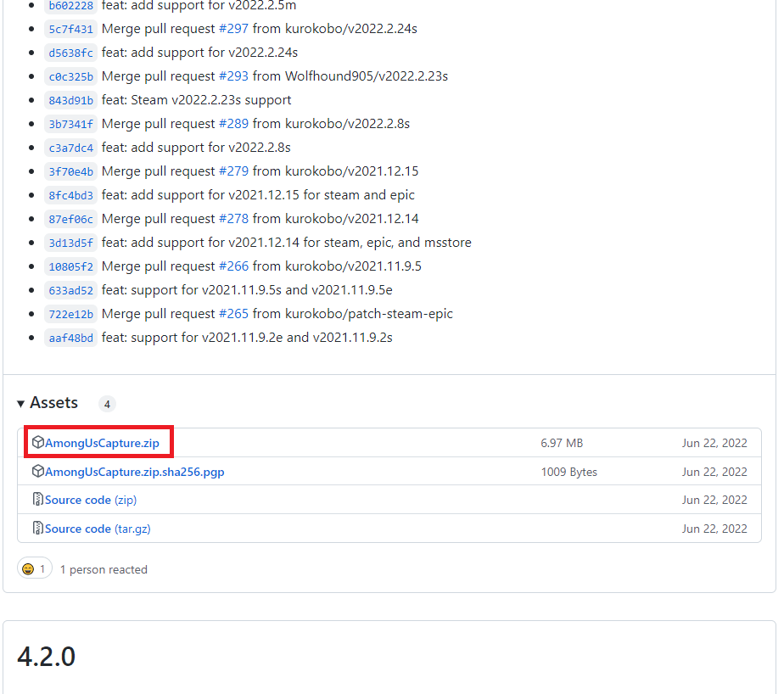The width and height of the screenshot is (784, 694).
Task: Click the package icon beside AmongUsCapture.zip
Action: 38,443
